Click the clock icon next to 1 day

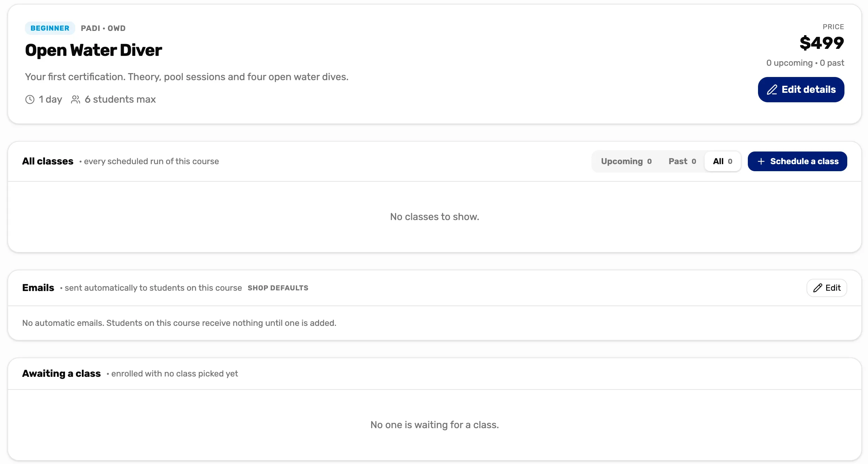30,99
